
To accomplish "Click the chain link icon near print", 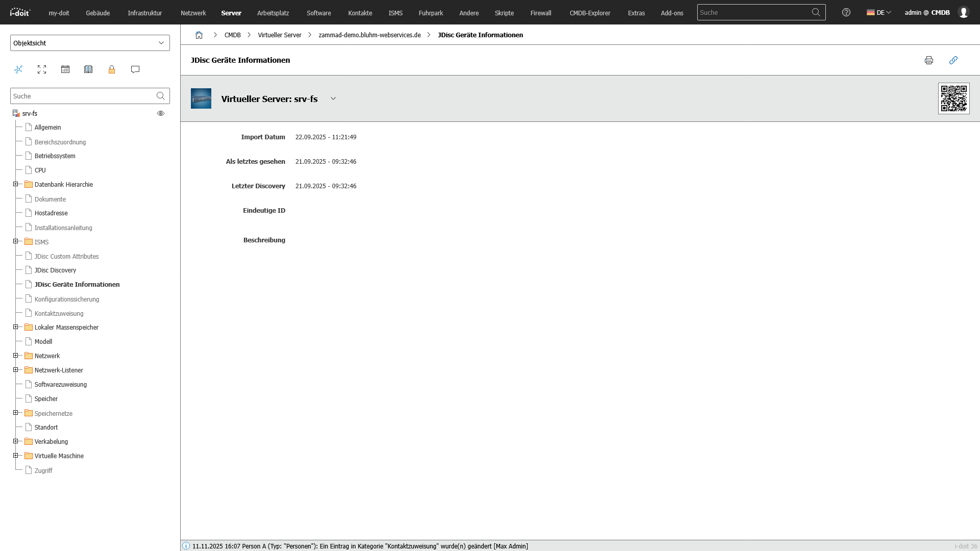I will click(953, 60).
